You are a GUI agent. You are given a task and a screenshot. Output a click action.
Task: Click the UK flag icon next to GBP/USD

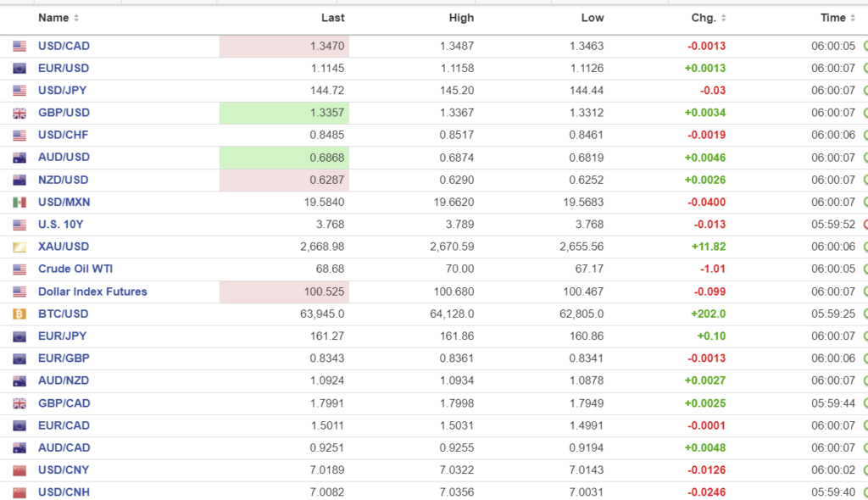19,114
